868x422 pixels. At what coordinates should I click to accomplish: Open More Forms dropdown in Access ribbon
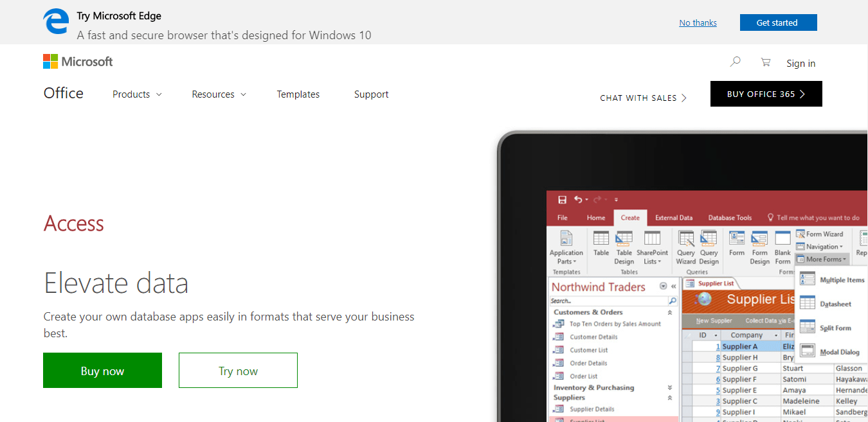(x=822, y=259)
